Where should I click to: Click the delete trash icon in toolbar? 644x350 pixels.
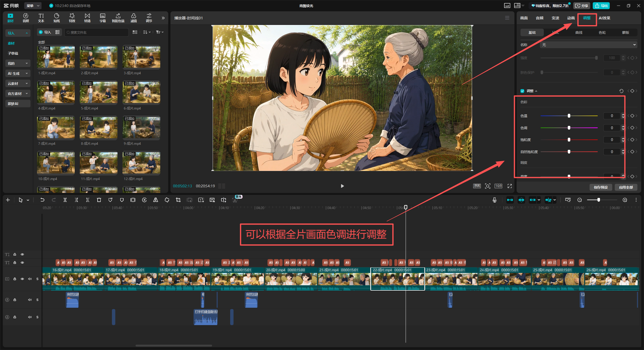(x=99, y=200)
